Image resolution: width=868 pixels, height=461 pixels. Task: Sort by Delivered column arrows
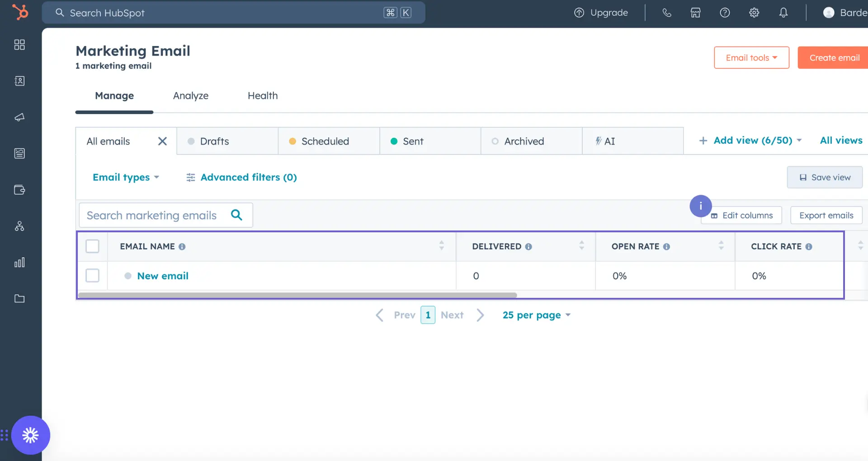coord(582,245)
